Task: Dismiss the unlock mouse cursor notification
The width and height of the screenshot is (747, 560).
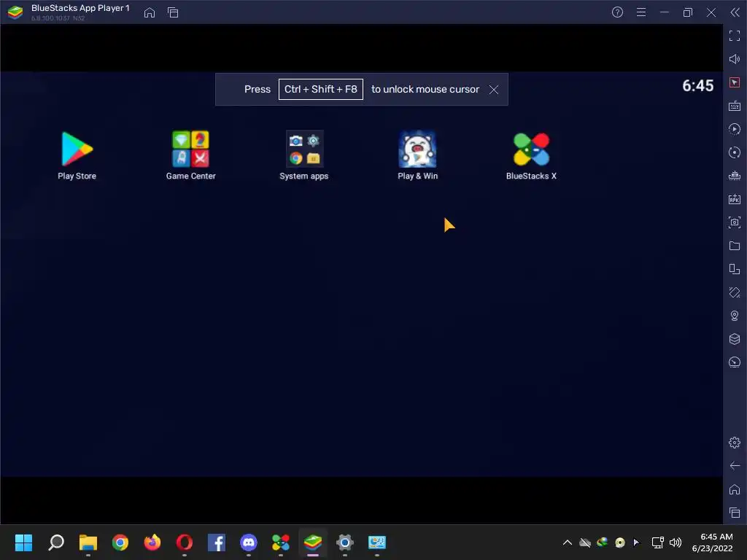Action: click(x=494, y=90)
